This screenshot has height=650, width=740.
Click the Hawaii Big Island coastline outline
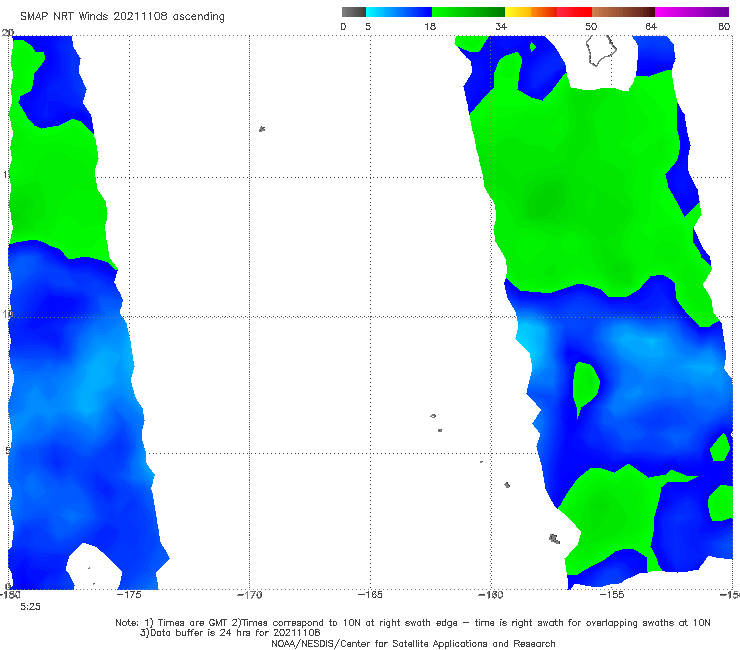[x=601, y=50]
